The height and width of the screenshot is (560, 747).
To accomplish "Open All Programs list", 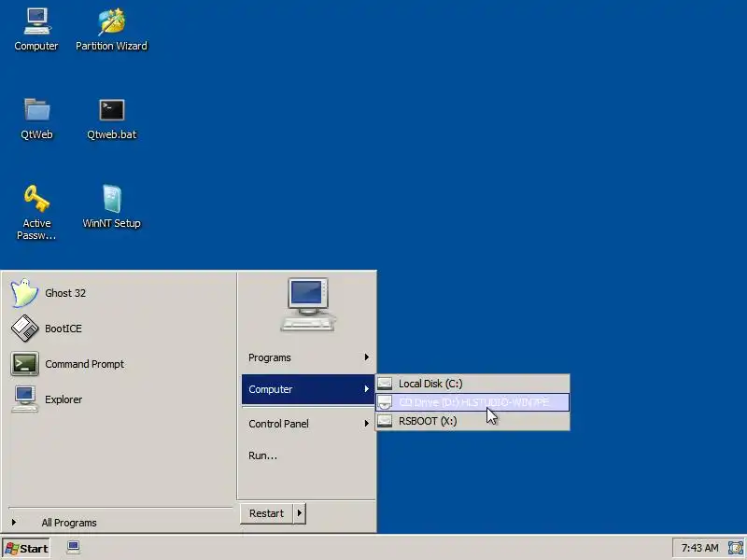I will [69, 523].
